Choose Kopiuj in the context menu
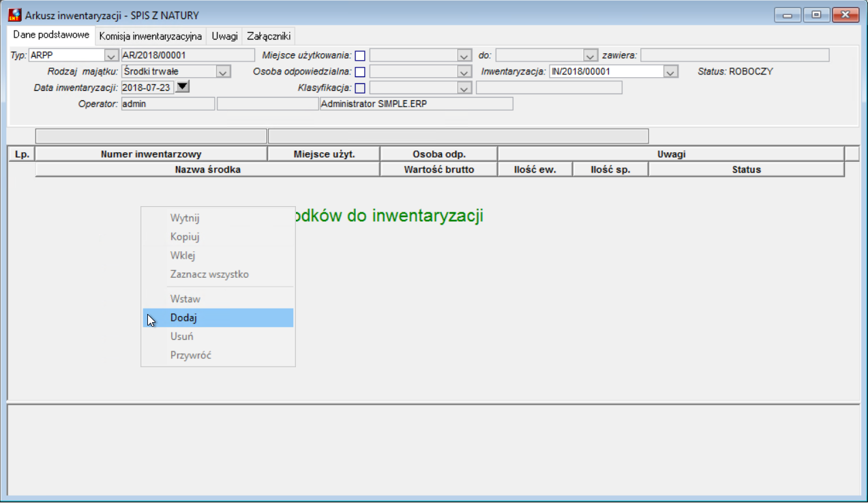This screenshot has height=503, width=868. 218,237
